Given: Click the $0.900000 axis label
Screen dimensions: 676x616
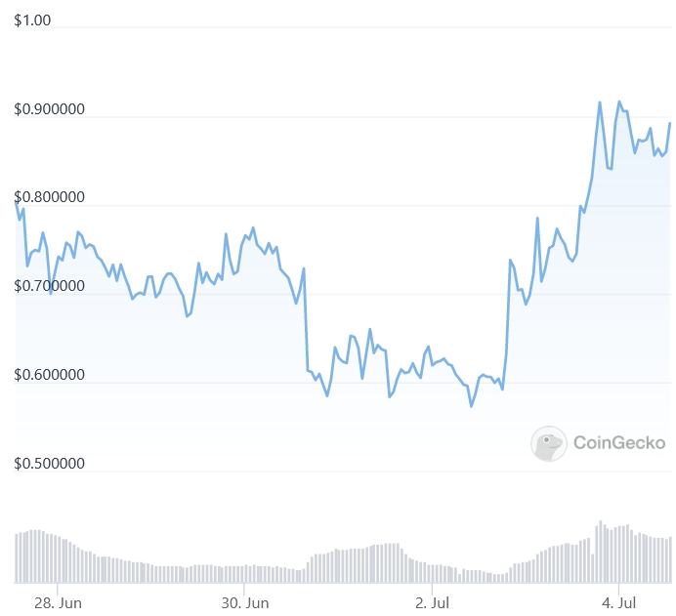Looking at the screenshot, I should (49, 109).
